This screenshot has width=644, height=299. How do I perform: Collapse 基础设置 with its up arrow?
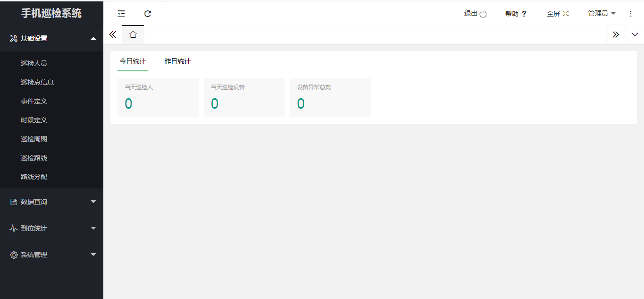coord(93,38)
